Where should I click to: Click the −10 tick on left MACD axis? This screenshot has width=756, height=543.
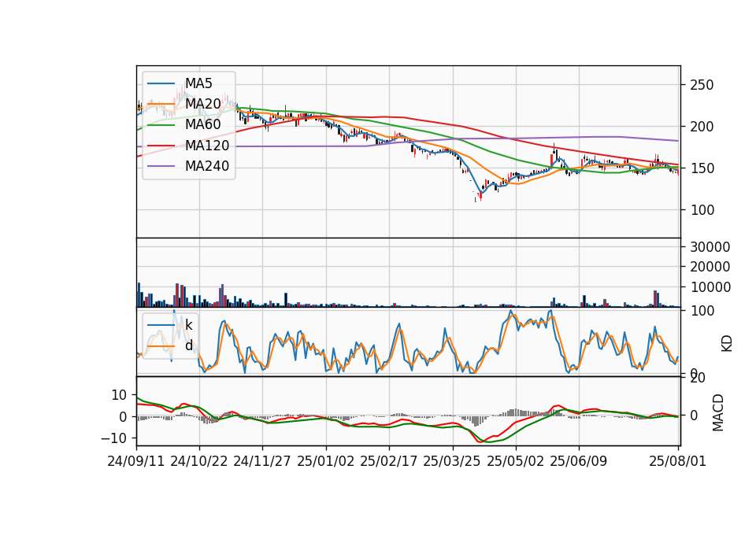coord(113,438)
